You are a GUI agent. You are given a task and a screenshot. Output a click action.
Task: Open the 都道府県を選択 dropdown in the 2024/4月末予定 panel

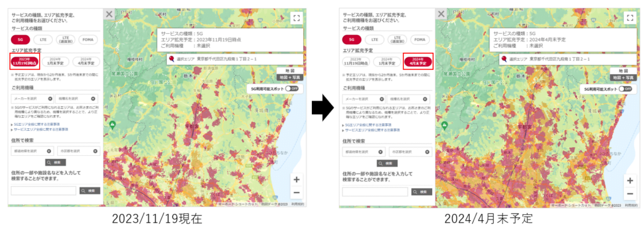pyautogui.click(x=364, y=152)
